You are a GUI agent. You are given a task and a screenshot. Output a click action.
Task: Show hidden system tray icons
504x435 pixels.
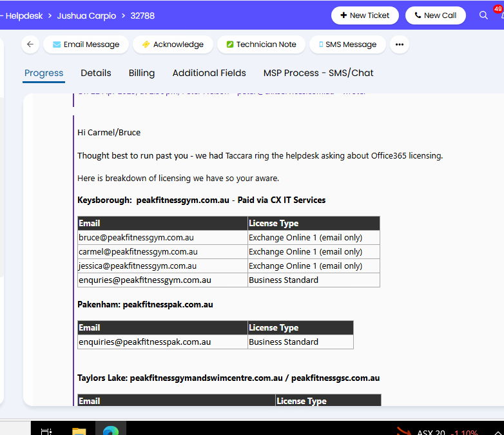click(x=498, y=433)
